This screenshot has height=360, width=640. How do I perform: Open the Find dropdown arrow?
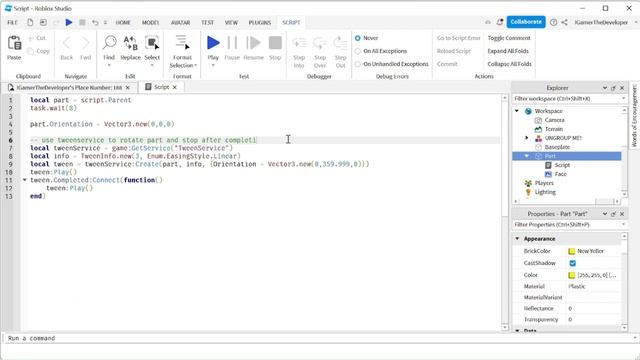[x=109, y=65]
